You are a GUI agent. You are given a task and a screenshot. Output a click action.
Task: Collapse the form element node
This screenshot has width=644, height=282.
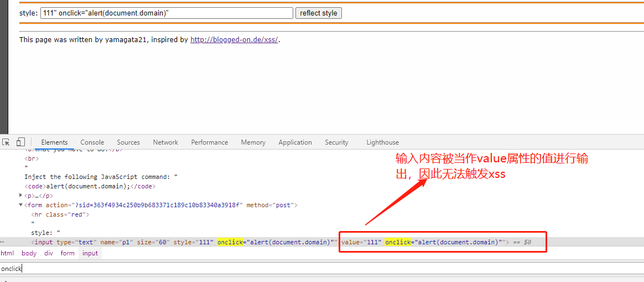21,205
